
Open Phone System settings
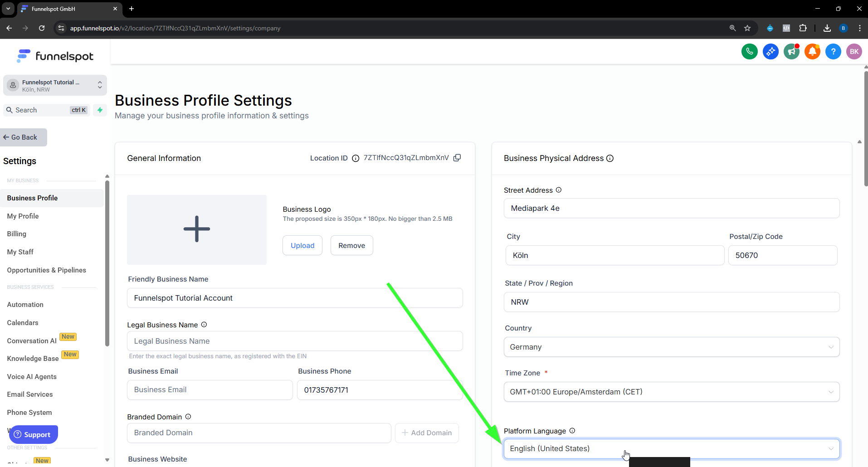tap(29, 413)
